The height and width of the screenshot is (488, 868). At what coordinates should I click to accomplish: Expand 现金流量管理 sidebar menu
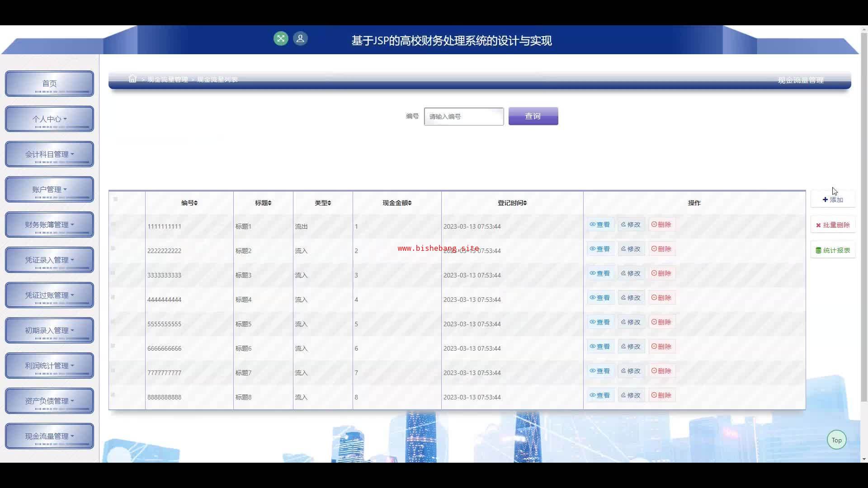point(49,436)
